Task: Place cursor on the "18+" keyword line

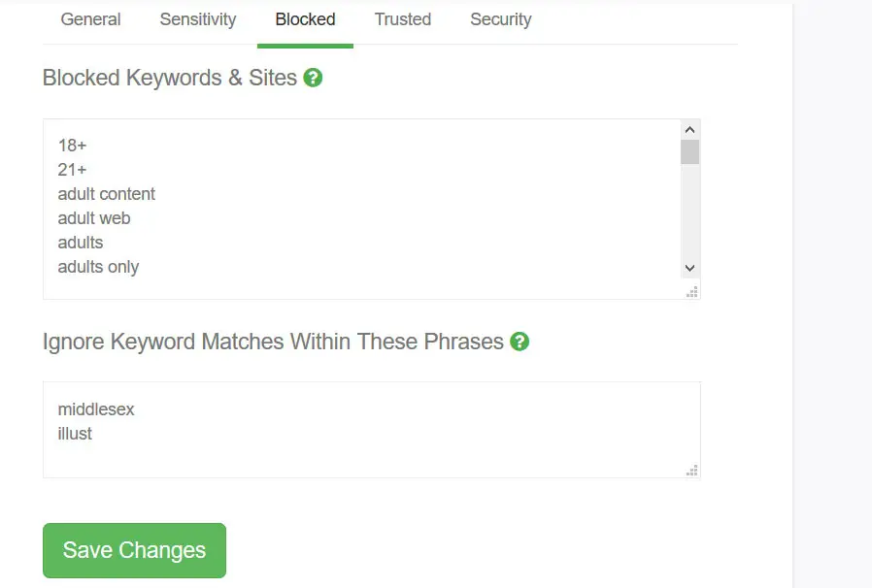Action: click(x=73, y=146)
